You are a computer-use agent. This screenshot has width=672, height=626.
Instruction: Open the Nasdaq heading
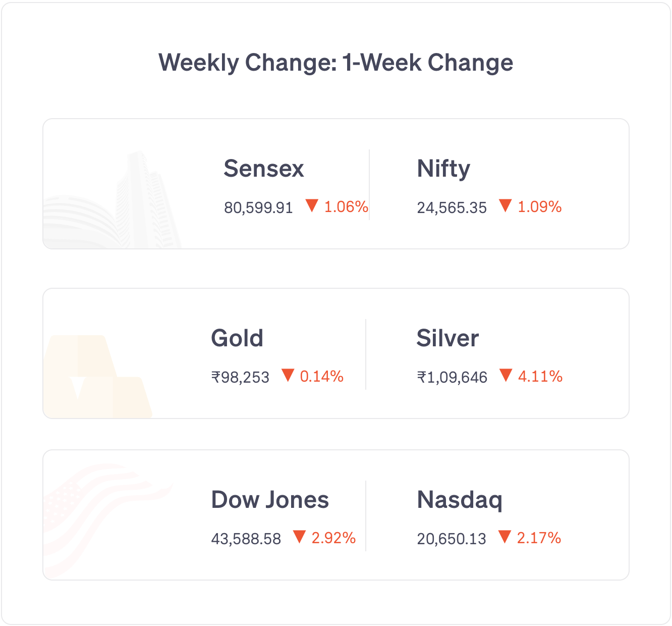460,500
